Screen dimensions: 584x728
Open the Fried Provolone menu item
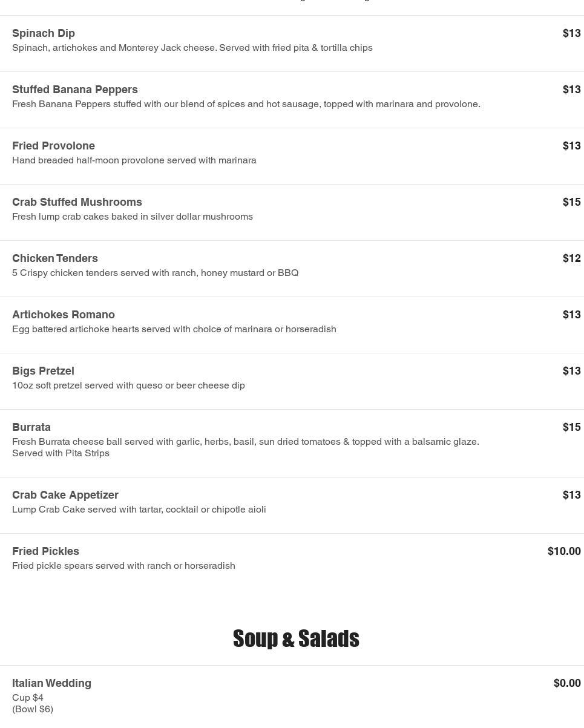pyautogui.click(x=53, y=146)
